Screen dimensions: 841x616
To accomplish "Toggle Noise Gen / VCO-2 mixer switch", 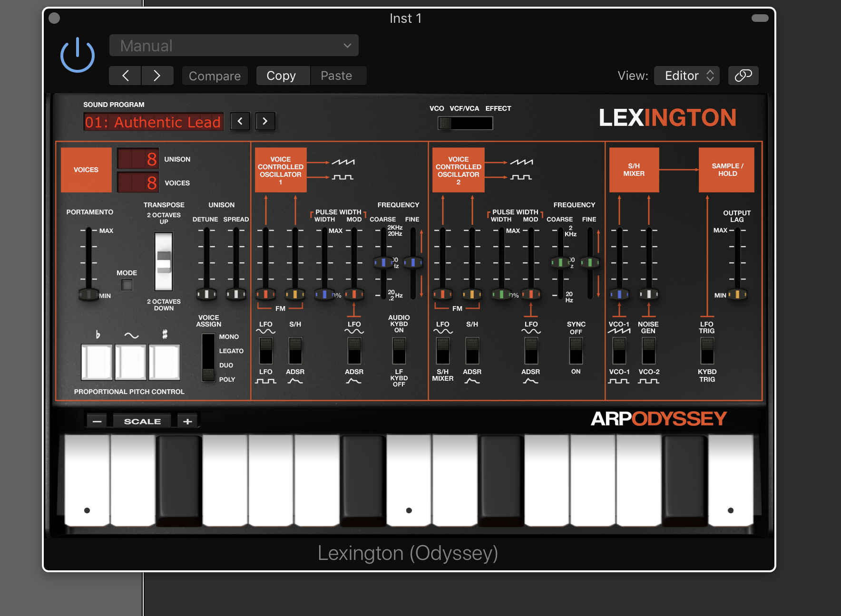I will (649, 351).
